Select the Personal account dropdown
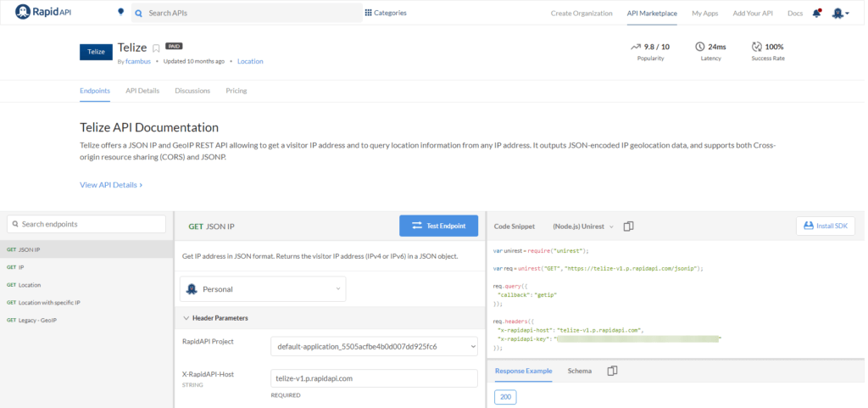This screenshot has width=868, height=408. click(x=263, y=289)
